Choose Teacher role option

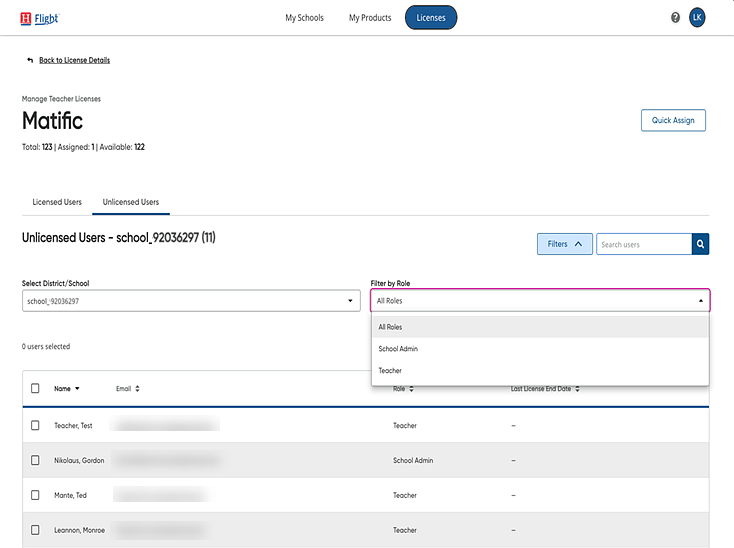(x=540, y=371)
